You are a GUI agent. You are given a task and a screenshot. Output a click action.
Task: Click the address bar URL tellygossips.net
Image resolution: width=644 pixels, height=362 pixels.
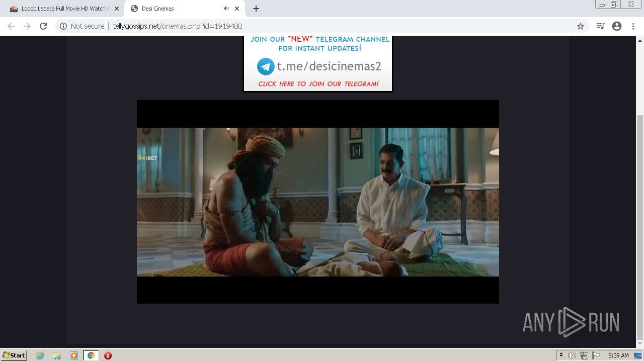coord(178,26)
